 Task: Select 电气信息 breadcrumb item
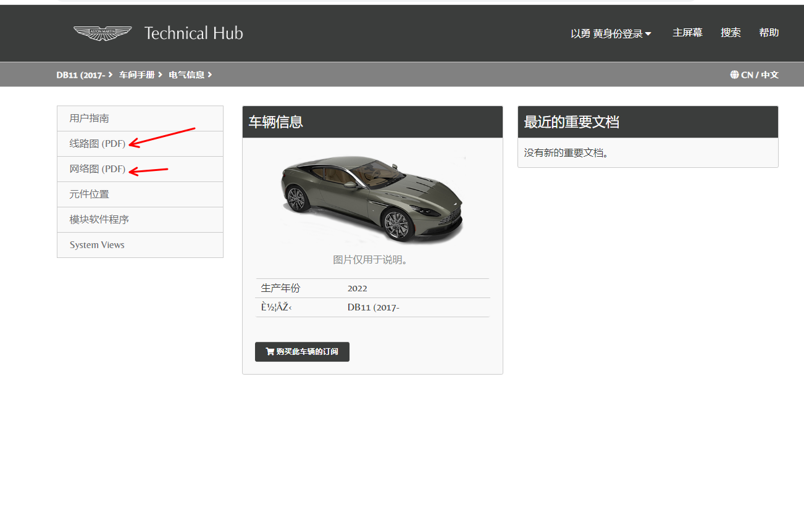[186, 75]
